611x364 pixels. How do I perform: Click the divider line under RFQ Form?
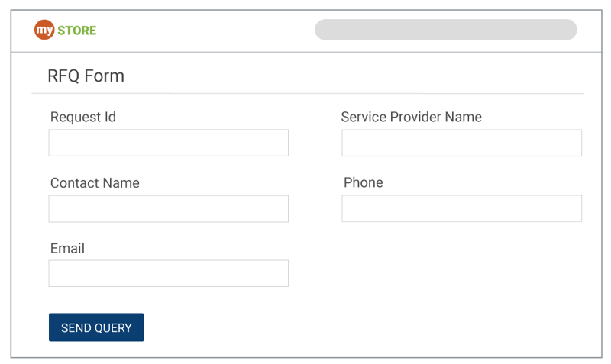pos(307,93)
